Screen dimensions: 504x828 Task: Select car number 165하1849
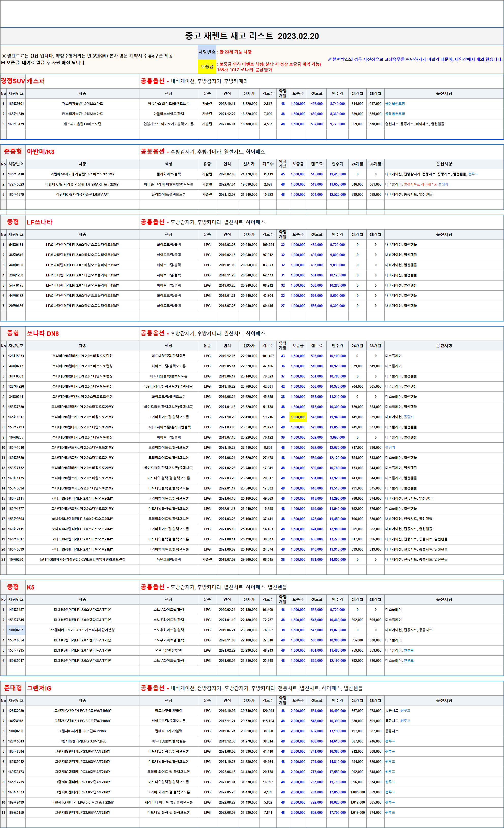(16, 114)
